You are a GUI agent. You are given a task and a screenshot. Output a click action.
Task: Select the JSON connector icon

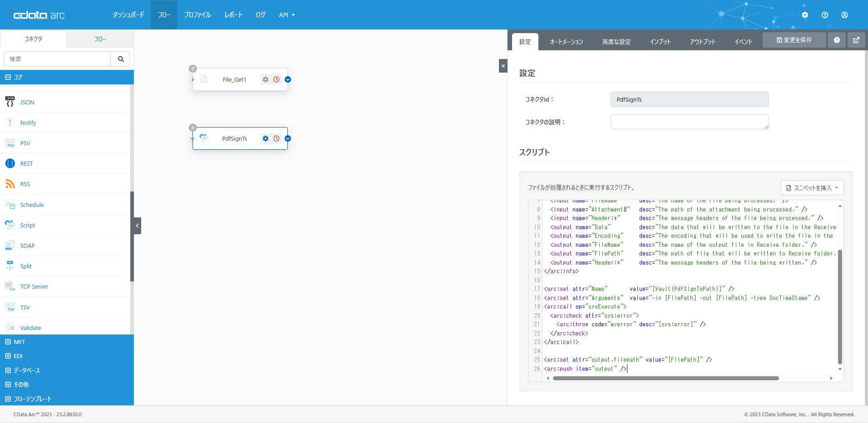tap(10, 102)
